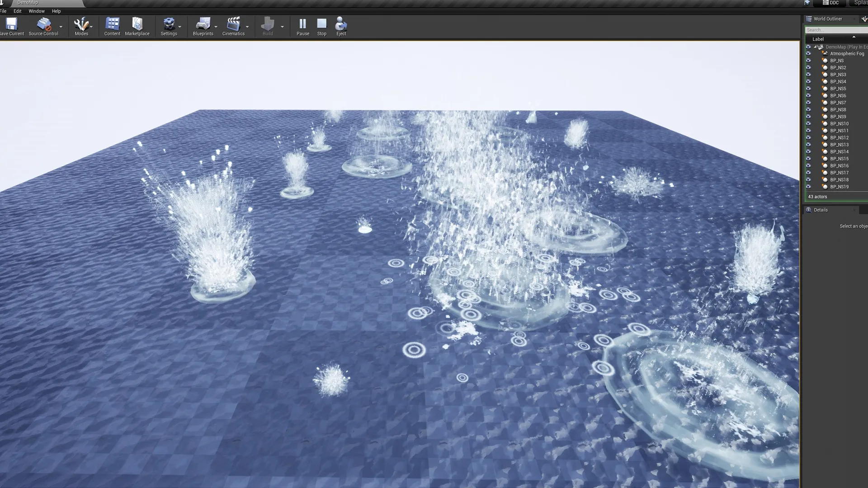Viewport: 868px width, 488px height.
Task: Click the Settings gear icon
Action: [x=169, y=24]
